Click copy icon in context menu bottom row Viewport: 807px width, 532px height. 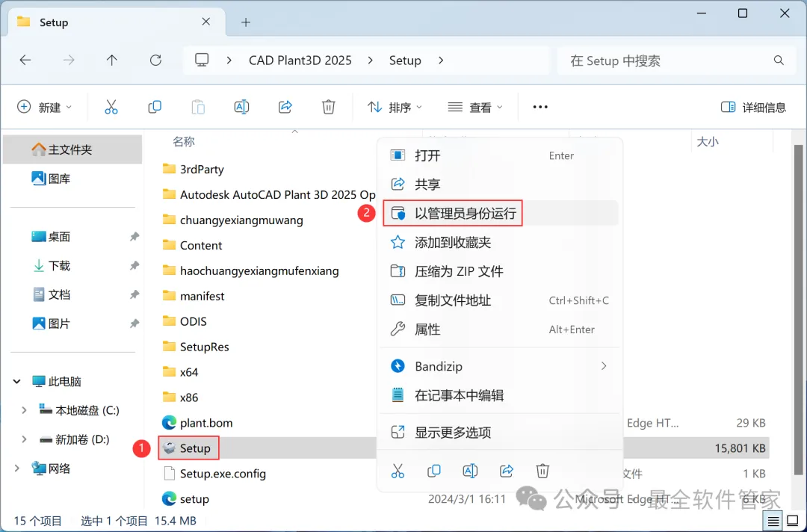coord(434,471)
